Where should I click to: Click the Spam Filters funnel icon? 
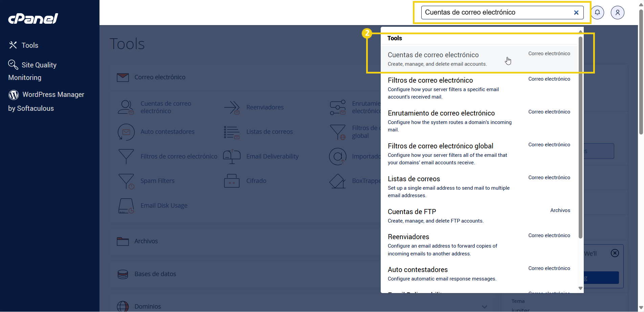[126, 181]
